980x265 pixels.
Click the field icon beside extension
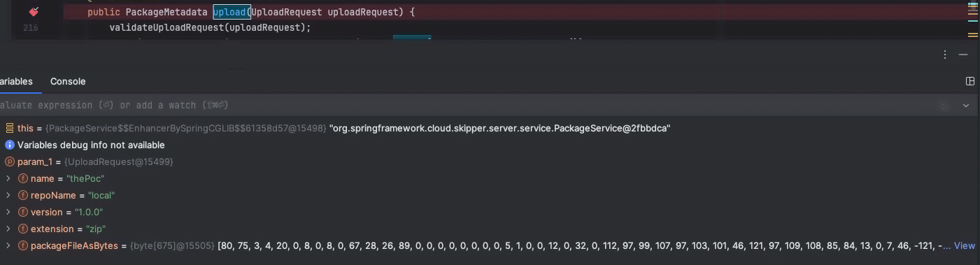(23, 229)
